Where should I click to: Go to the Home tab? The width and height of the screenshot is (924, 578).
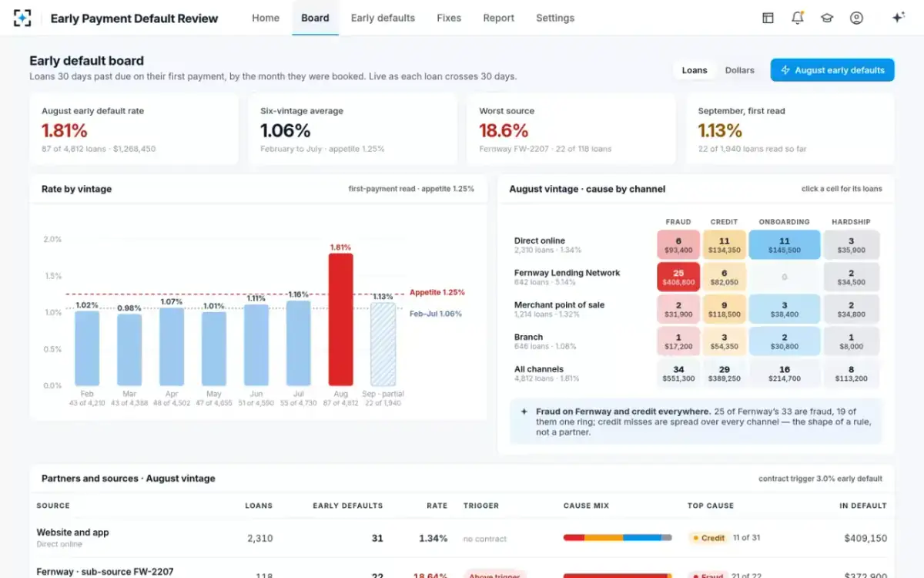266,18
